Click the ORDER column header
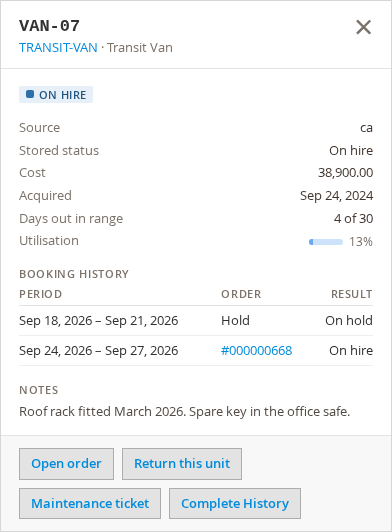Screen dimensions: 392x532 (241, 294)
